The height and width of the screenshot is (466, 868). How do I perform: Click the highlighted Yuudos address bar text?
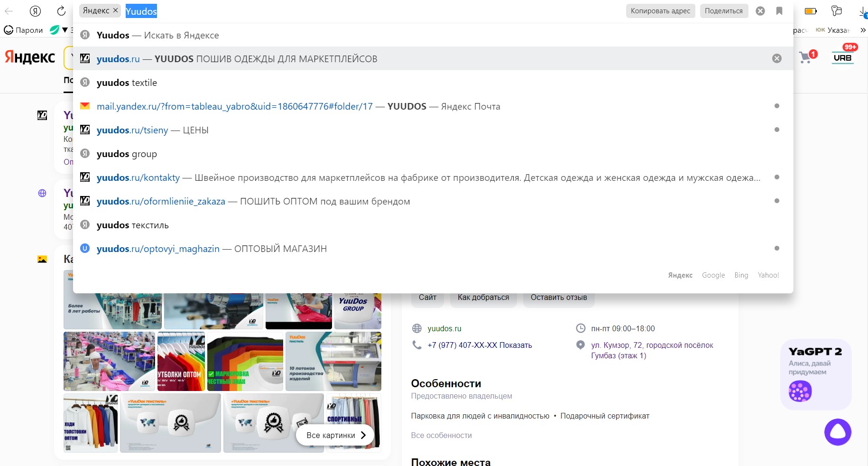click(x=141, y=11)
